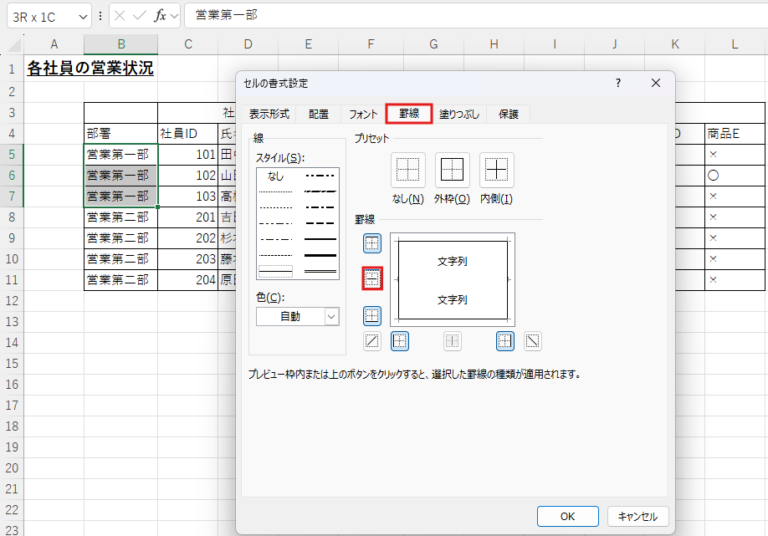Click the insert function fx icon
Screen dimensions: 768x536
[159, 15]
